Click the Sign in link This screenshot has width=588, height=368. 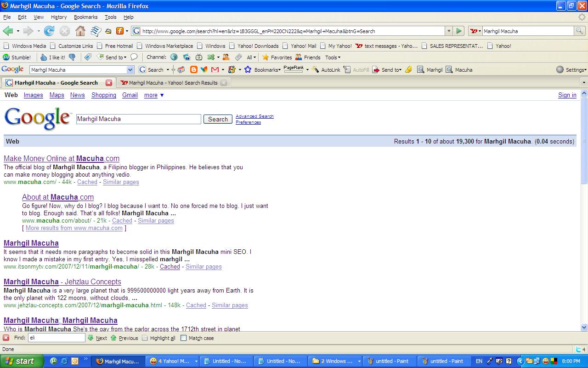[567, 95]
